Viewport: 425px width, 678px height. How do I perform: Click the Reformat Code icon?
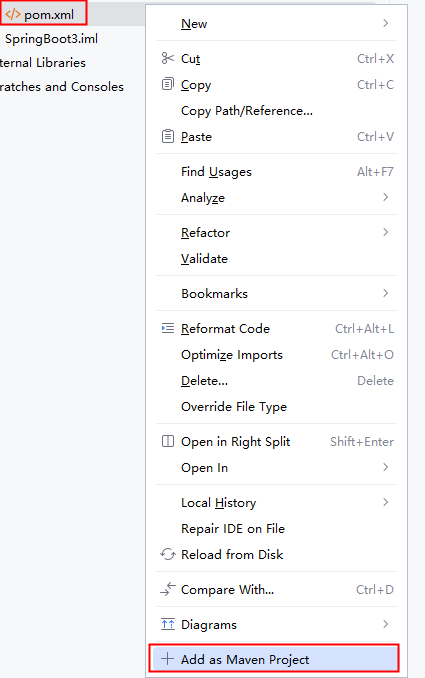tap(167, 329)
